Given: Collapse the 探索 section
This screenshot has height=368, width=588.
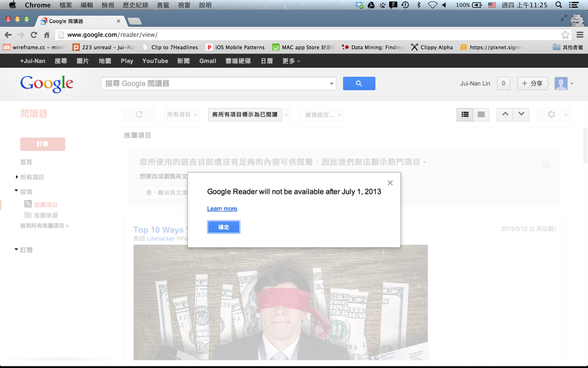Looking at the screenshot, I should tap(16, 191).
